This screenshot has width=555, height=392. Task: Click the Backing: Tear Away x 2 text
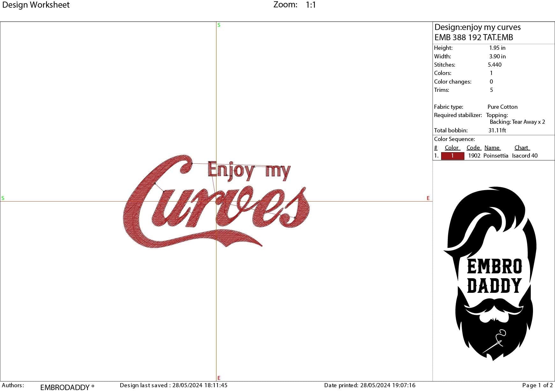(518, 122)
